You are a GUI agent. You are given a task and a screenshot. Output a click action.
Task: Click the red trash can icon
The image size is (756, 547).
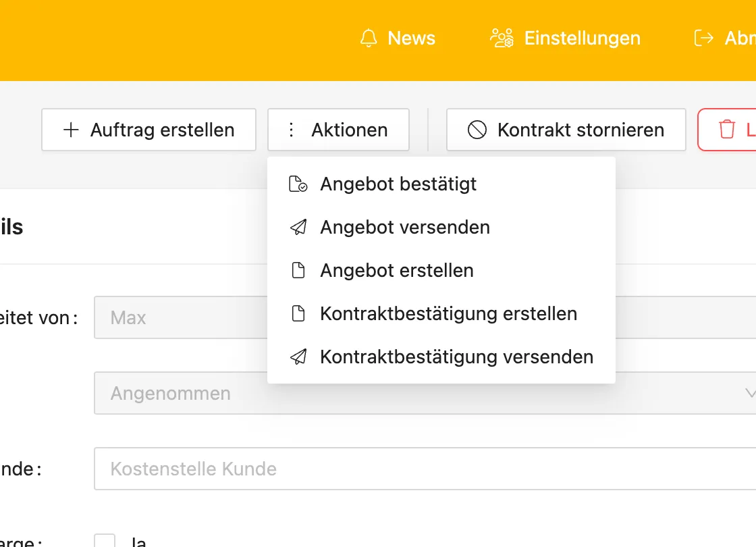coord(726,130)
